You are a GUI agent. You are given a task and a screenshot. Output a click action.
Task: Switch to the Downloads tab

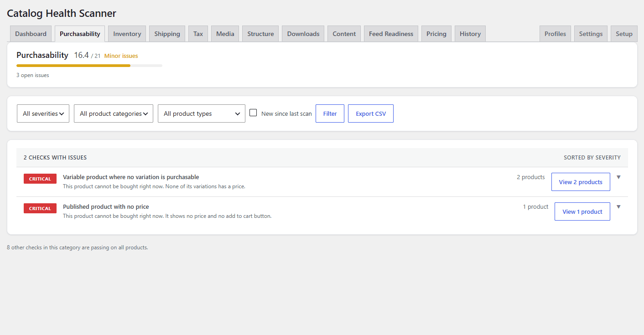(x=303, y=34)
